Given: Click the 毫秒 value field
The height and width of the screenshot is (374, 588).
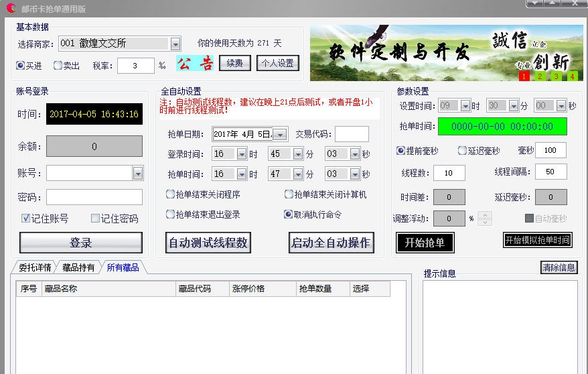Looking at the screenshot, I should pos(550,150).
